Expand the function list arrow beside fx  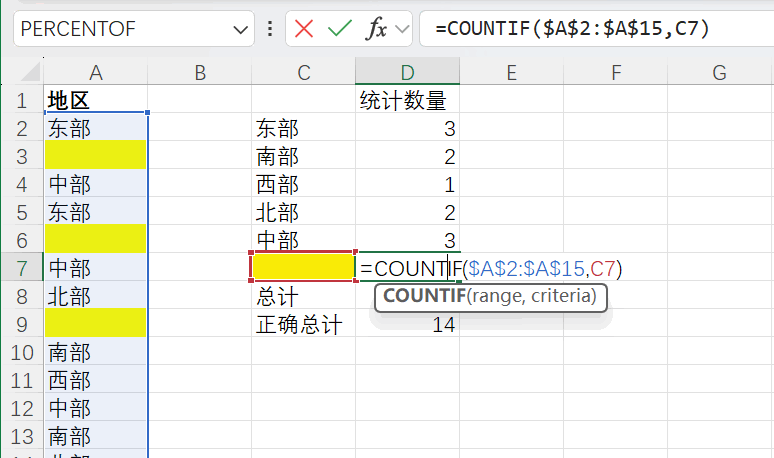[x=402, y=29]
